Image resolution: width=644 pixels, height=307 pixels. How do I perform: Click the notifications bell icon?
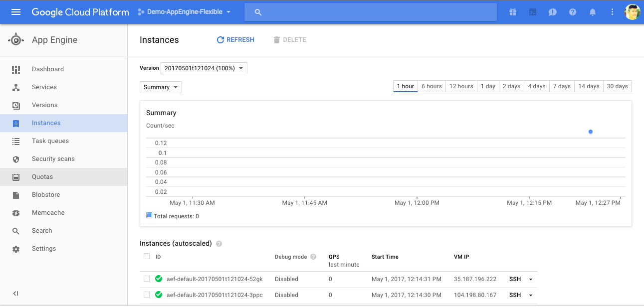(x=593, y=12)
